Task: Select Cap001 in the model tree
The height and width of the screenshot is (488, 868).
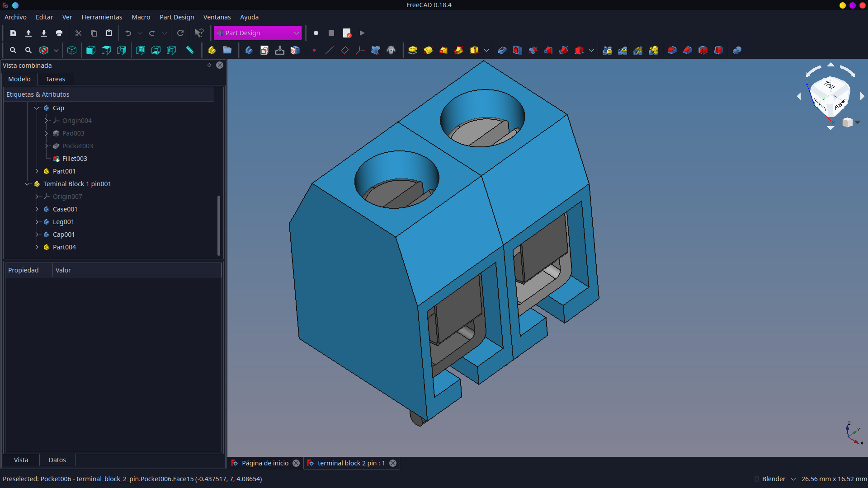Action: pyautogui.click(x=64, y=235)
